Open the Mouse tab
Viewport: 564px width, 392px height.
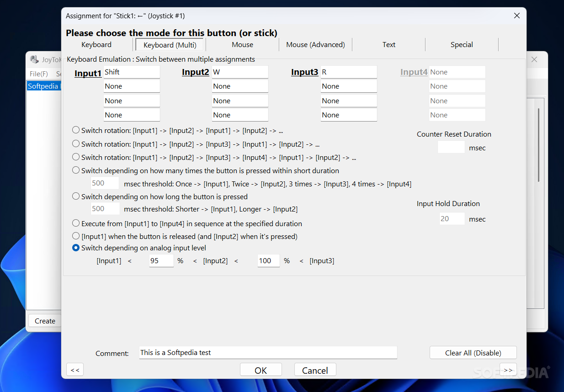242,45
